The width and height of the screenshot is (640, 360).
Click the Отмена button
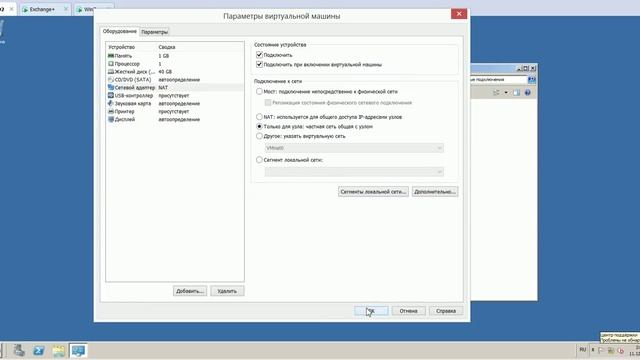pos(409,311)
